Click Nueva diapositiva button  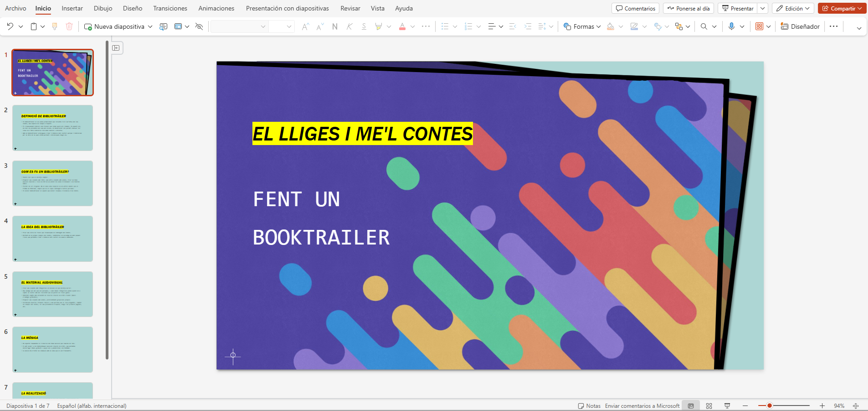click(x=114, y=26)
